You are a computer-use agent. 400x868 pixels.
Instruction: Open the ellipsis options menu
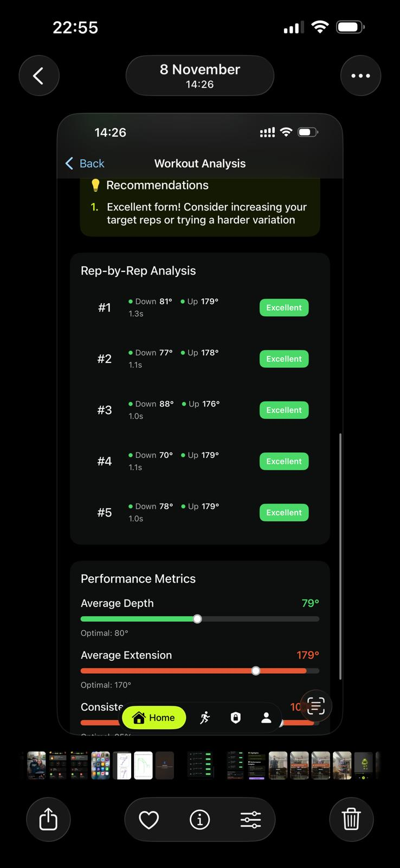click(x=361, y=75)
